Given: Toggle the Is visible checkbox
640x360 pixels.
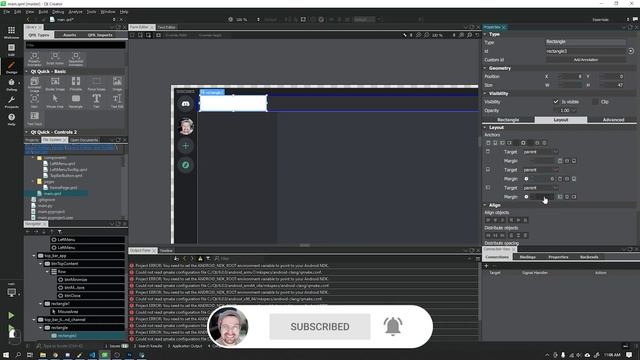Looking at the screenshot, I should pos(556,102).
